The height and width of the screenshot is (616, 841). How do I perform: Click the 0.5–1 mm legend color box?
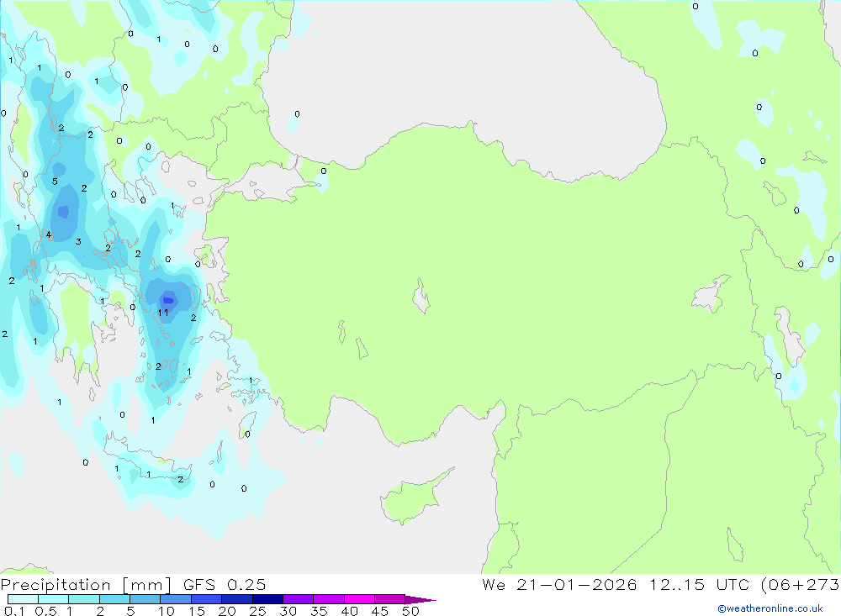click(54, 599)
